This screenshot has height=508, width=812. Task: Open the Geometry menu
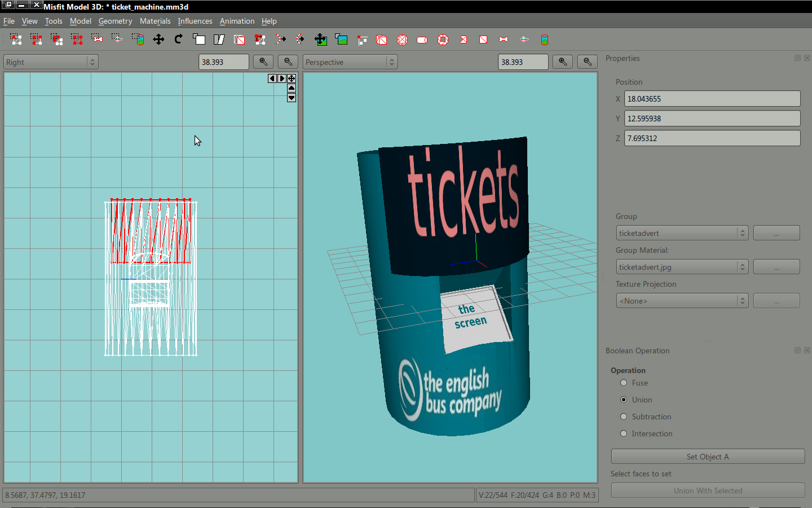115,21
